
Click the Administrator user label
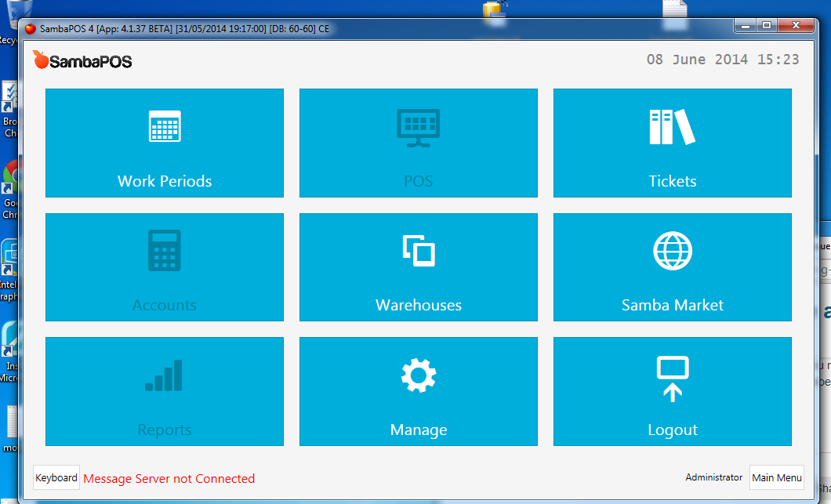pos(714,477)
